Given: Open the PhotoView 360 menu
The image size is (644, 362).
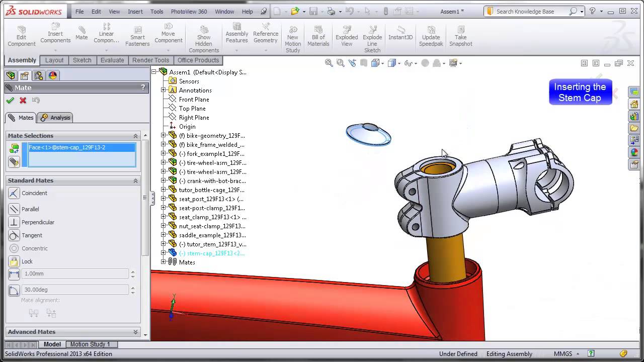Looking at the screenshot, I should click(x=189, y=12).
